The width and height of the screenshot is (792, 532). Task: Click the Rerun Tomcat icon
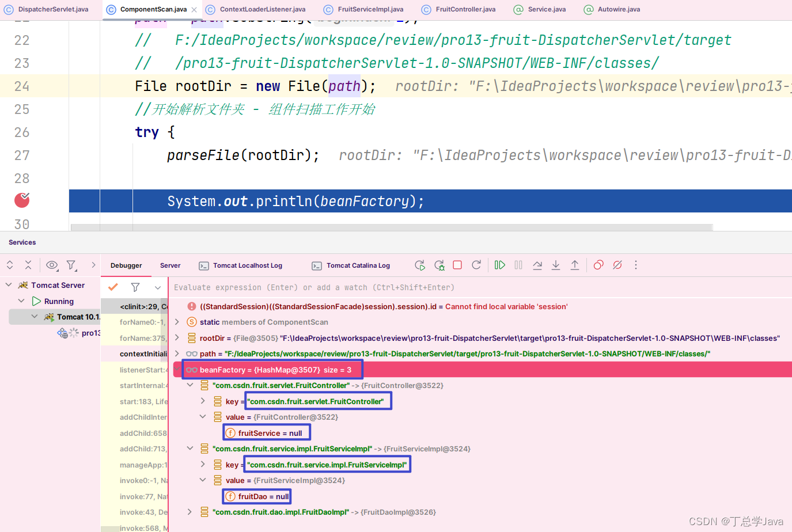[x=420, y=265]
